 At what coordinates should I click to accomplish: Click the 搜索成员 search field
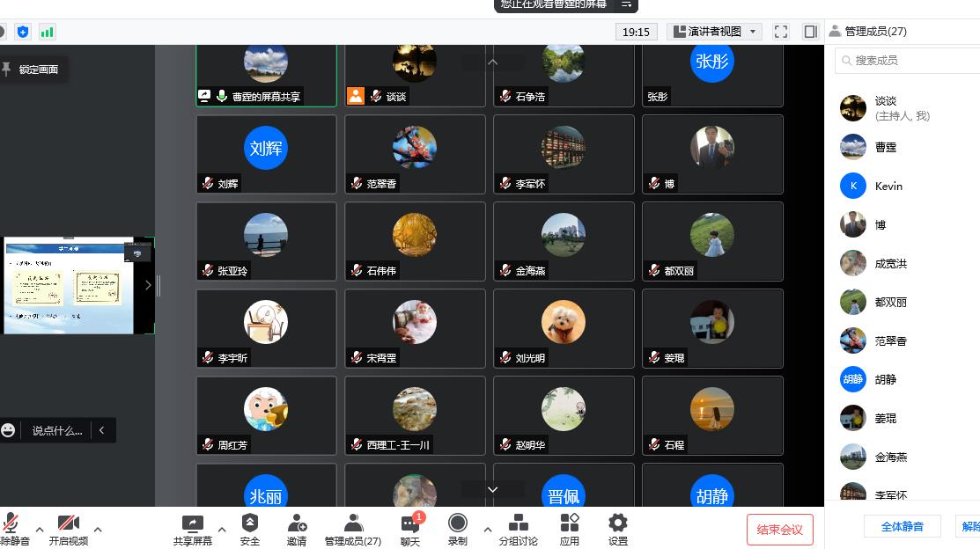[x=911, y=61]
